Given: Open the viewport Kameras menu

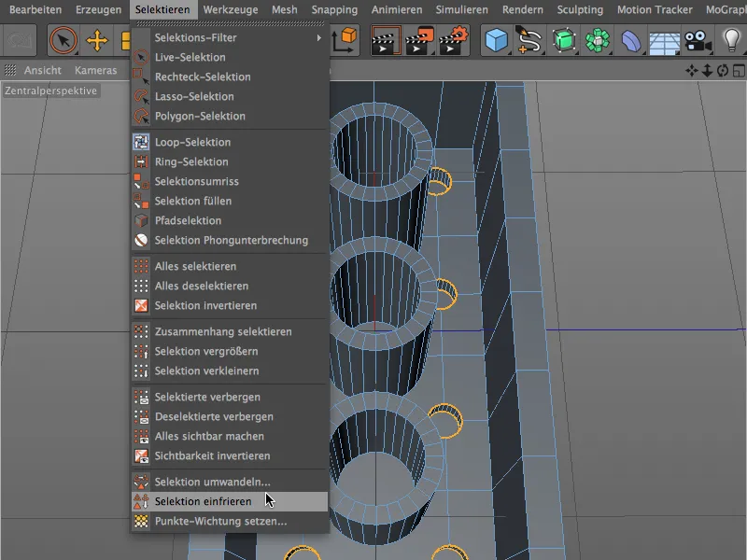Looking at the screenshot, I should (x=95, y=71).
